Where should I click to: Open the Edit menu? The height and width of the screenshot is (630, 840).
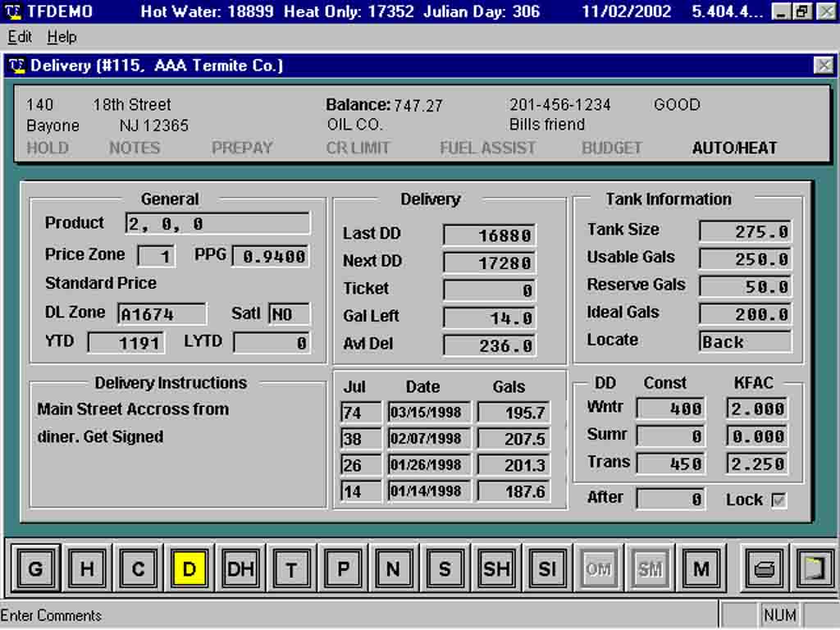tap(19, 37)
